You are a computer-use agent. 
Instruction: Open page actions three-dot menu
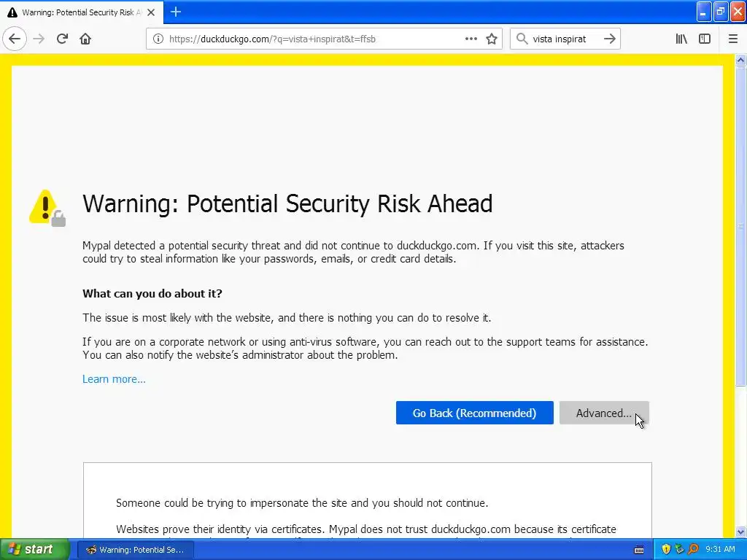(x=471, y=39)
